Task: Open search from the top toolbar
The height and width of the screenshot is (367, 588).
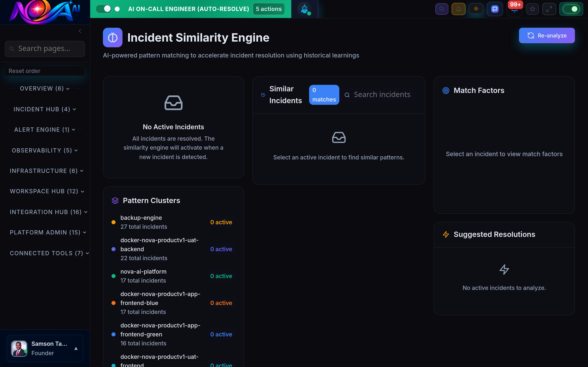Action: pos(442,9)
